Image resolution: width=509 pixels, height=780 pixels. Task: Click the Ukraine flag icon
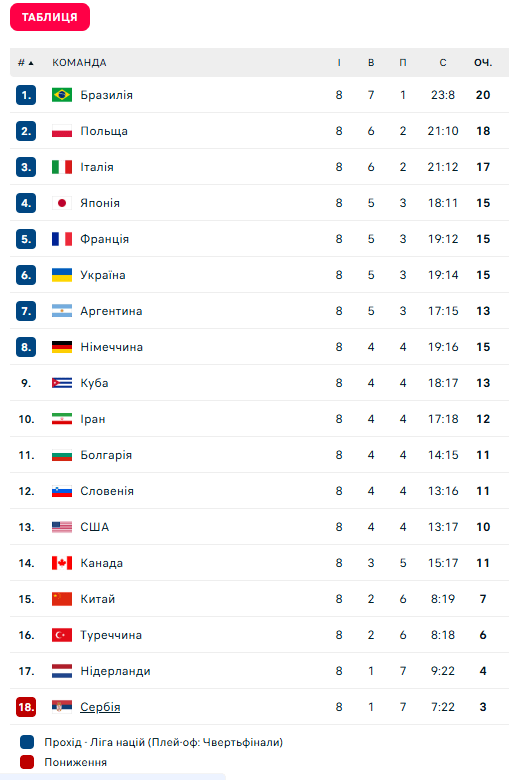coord(62,275)
